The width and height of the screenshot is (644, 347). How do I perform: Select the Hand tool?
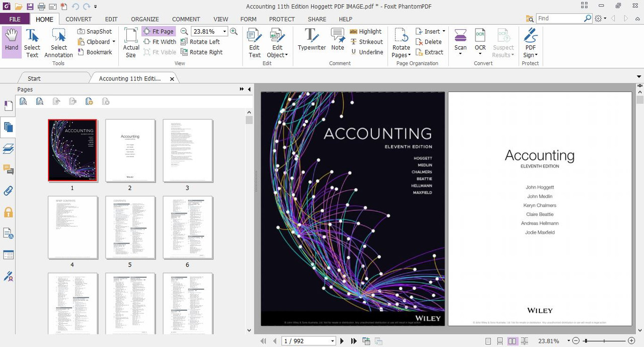(12, 42)
